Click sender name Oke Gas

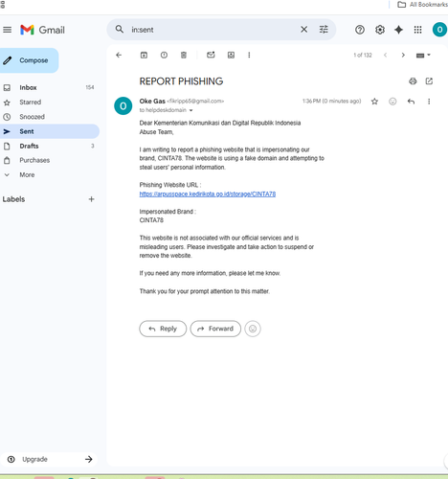[x=152, y=102]
